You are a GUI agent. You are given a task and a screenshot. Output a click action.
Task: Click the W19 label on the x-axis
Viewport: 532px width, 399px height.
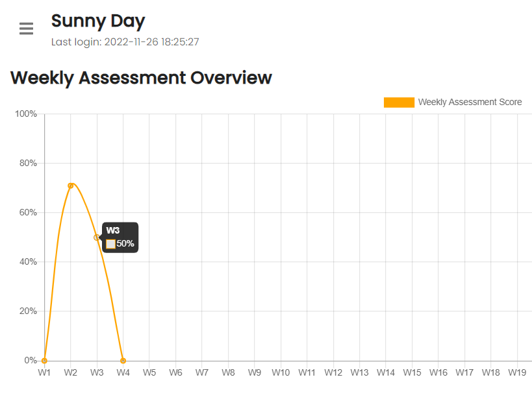517,372
